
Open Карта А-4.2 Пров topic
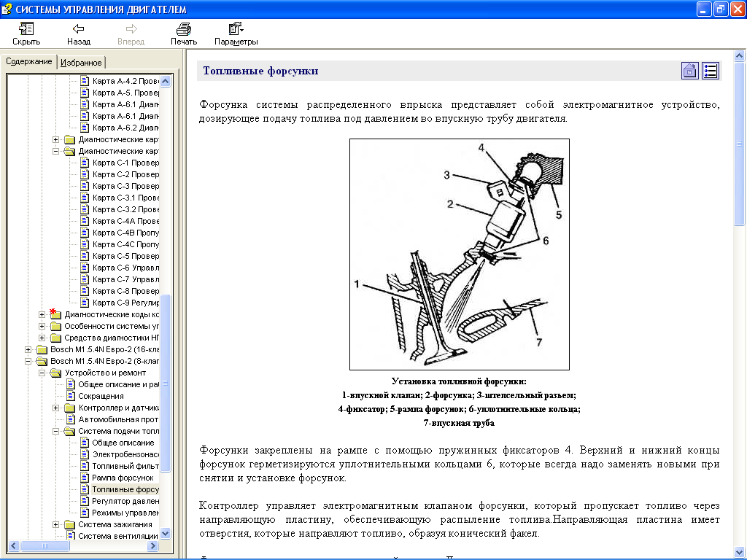click(x=125, y=81)
